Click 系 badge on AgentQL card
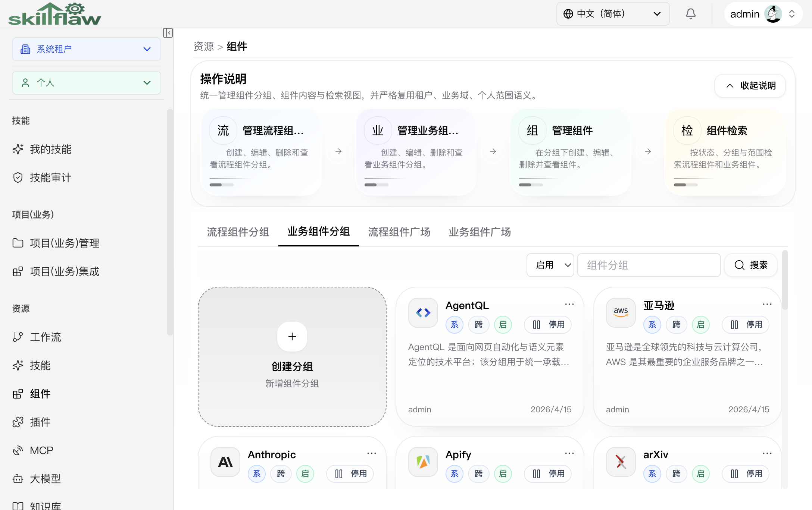 [x=455, y=325]
